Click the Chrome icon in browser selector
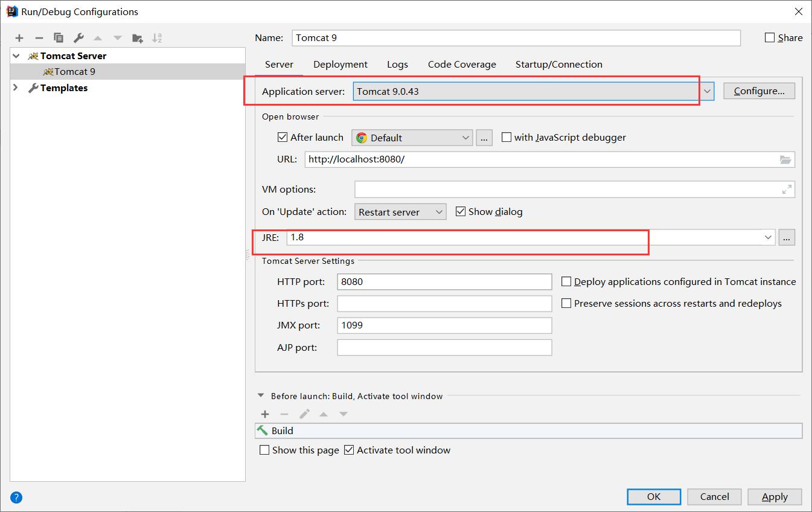The image size is (812, 512). click(362, 138)
